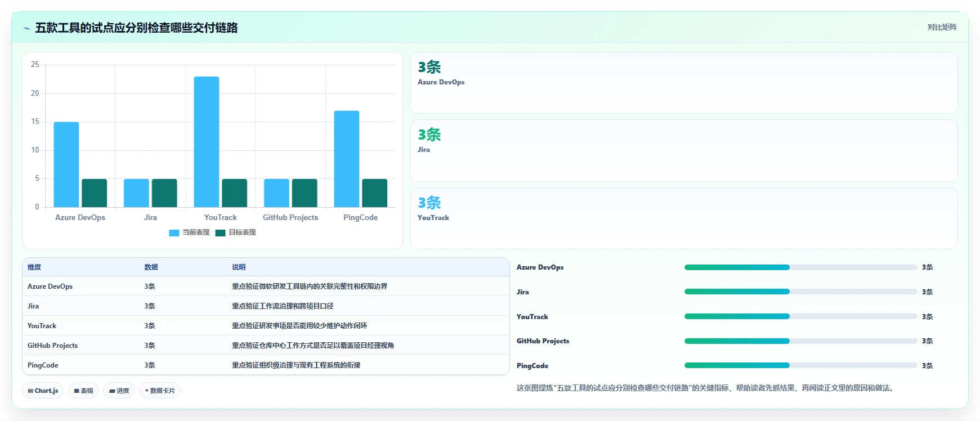
Task: Click the Azure DevOps progress bar
Action: pyautogui.click(x=800, y=267)
